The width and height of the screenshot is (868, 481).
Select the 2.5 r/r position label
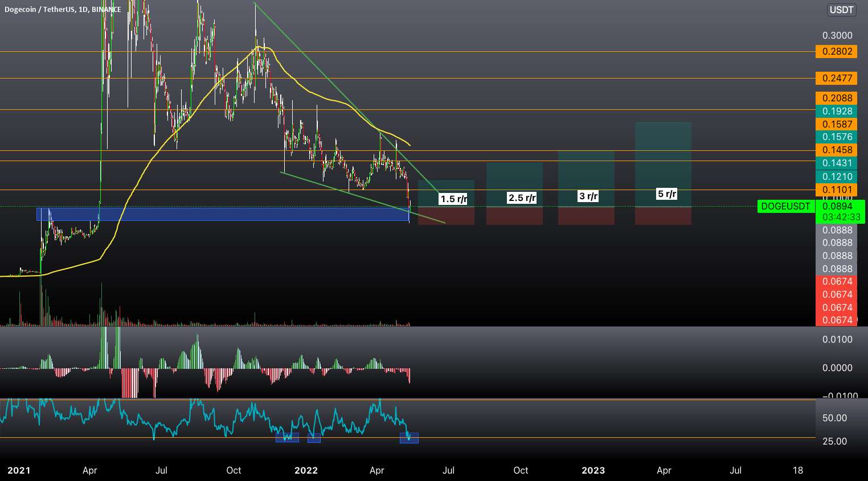[x=522, y=198]
